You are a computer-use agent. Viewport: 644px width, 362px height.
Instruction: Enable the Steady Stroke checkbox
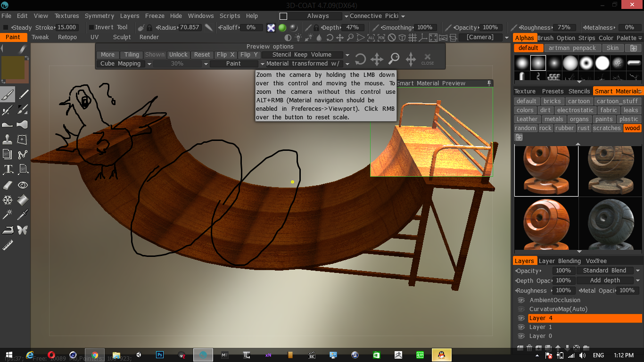pyautogui.click(x=6, y=27)
